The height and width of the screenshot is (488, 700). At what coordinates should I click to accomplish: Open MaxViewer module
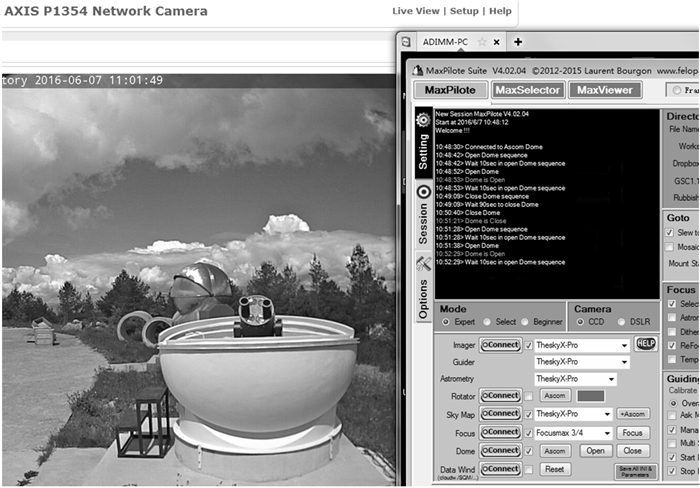click(x=605, y=90)
